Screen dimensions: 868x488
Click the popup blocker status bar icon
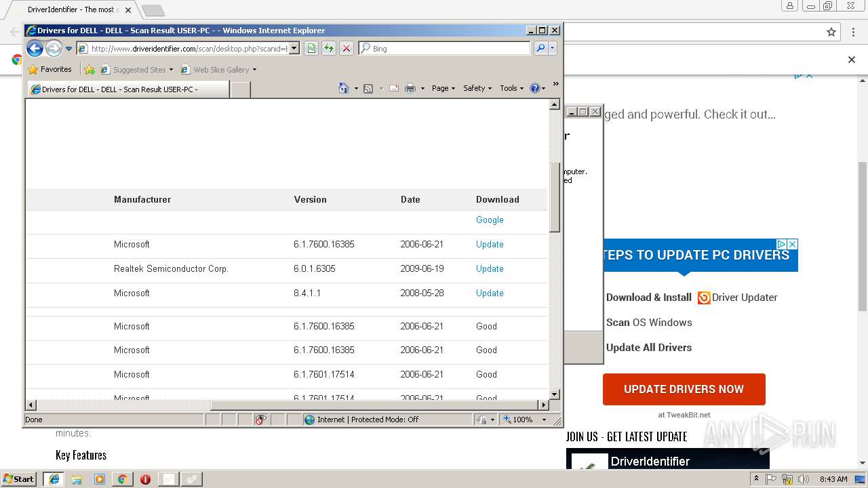pos(260,420)
